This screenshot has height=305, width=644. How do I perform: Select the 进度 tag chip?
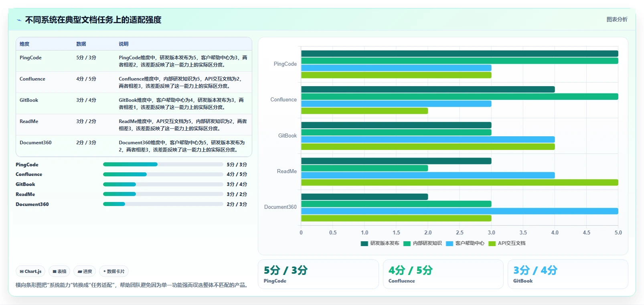[85, 271]
